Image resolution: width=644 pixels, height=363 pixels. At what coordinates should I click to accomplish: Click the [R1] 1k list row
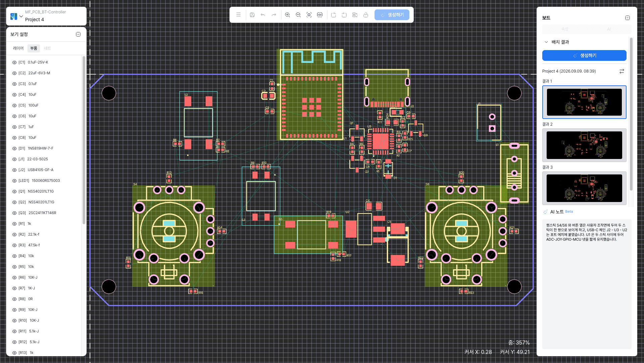pyautogui.click(x=44, y=224)
